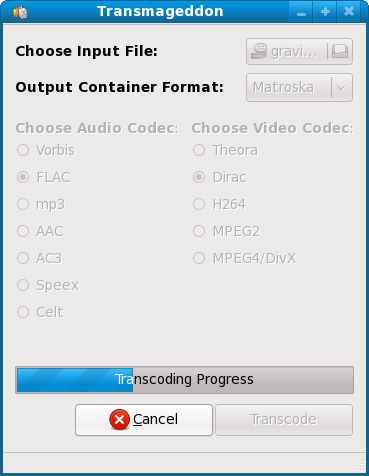Minimize the Transmageddon window
Image resolution: width=369 pixels, height=476 pixels.
(301, 12)
